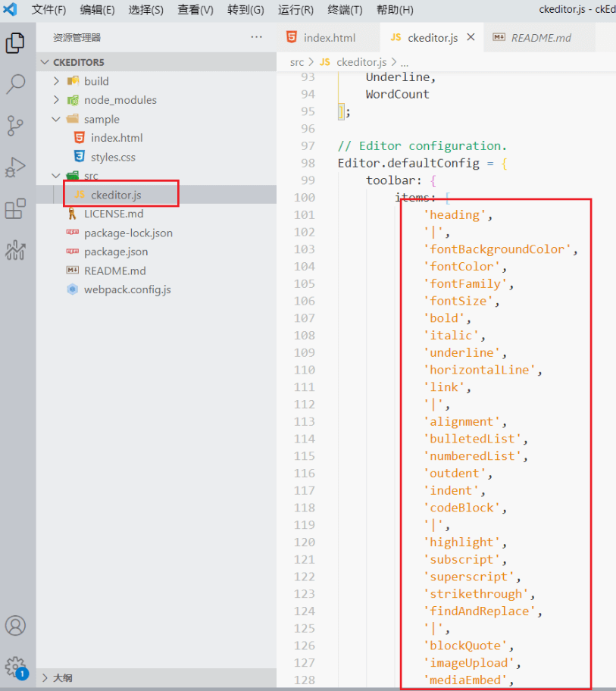Select the Explorer icon in the activity bar

click(16, 43)
